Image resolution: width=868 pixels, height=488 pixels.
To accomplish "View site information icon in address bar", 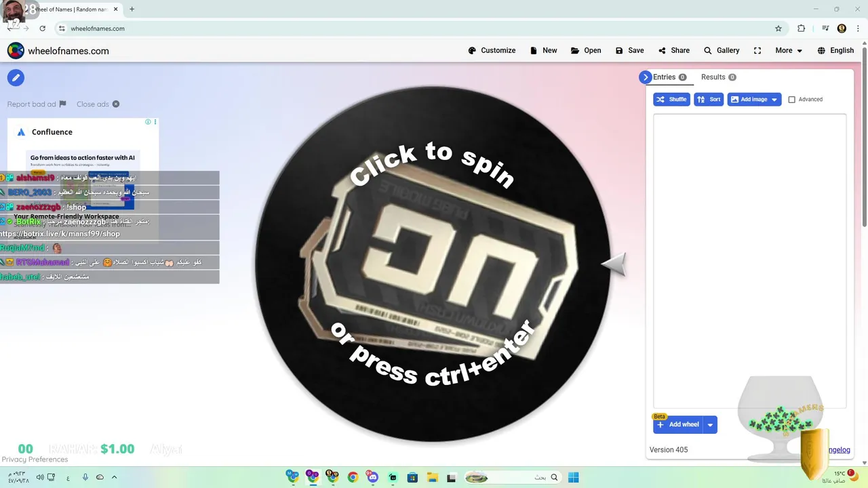I will (62, 28).
